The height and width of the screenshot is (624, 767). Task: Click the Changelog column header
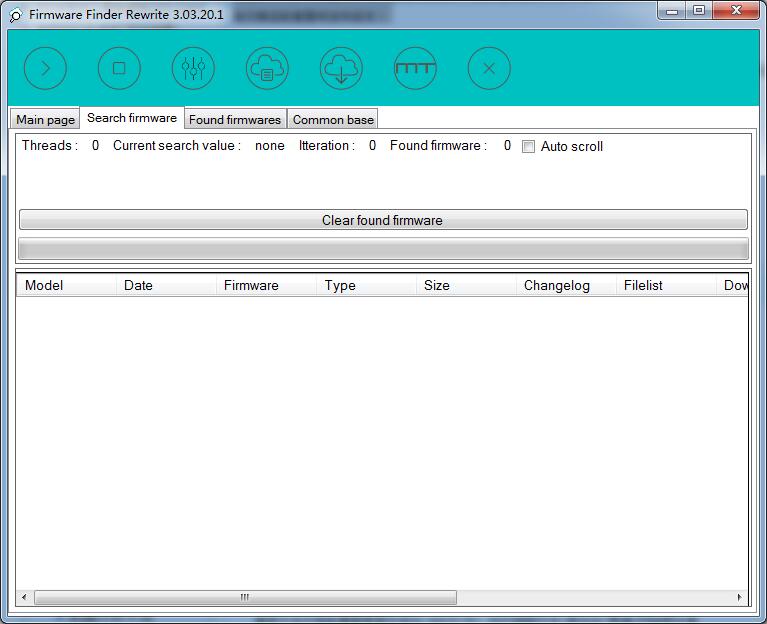click(566, 285)
